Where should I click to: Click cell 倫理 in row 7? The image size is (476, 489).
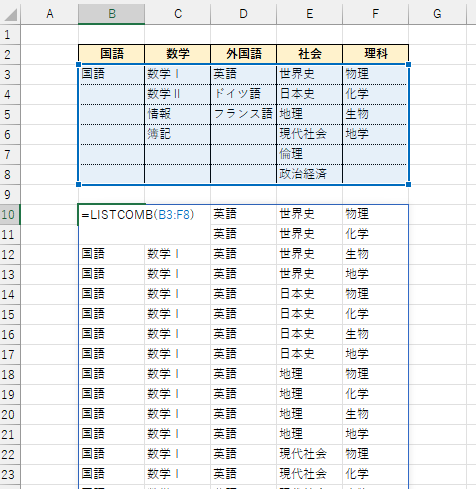[x=310, y=154]
